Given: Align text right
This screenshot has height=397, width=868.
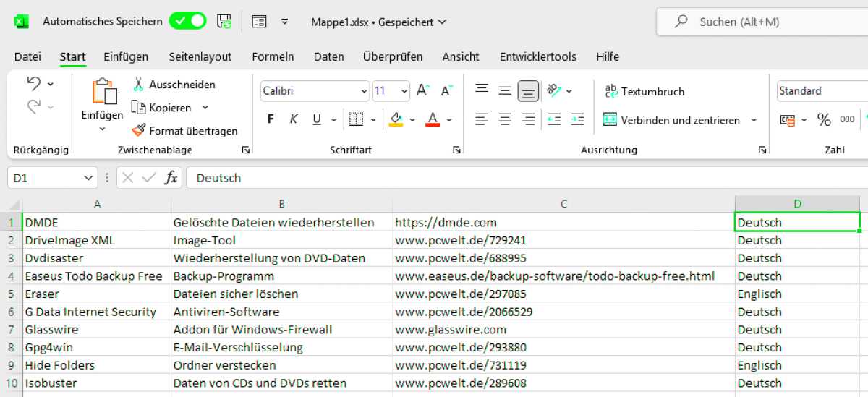Looking at the screenshot, I should (x=529, y=119).
